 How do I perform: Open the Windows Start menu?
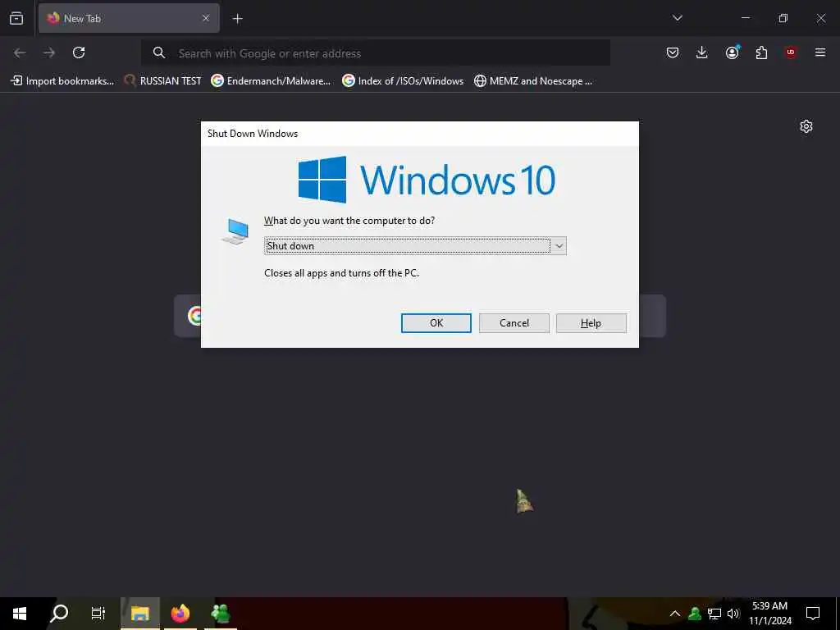click(20, 614)
